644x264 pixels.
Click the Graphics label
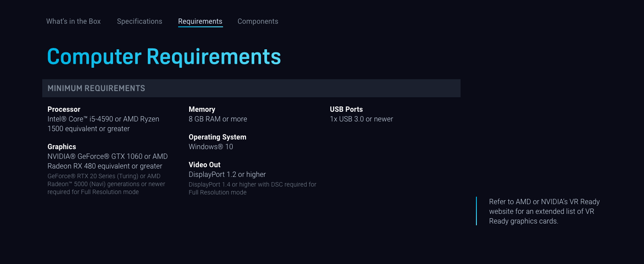click(x=62, y=147)
